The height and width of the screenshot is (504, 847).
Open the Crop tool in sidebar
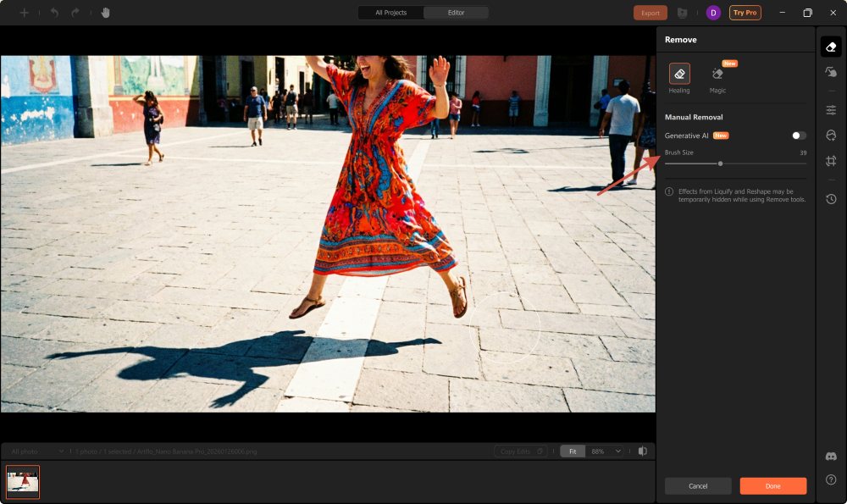(x=831, y=161)
